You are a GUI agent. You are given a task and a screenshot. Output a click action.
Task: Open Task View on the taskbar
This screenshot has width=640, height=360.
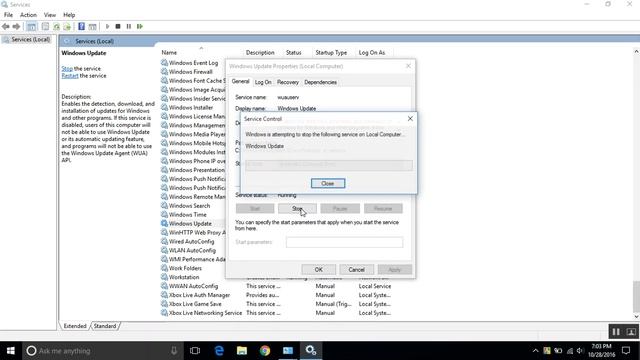tap(195, 351)
